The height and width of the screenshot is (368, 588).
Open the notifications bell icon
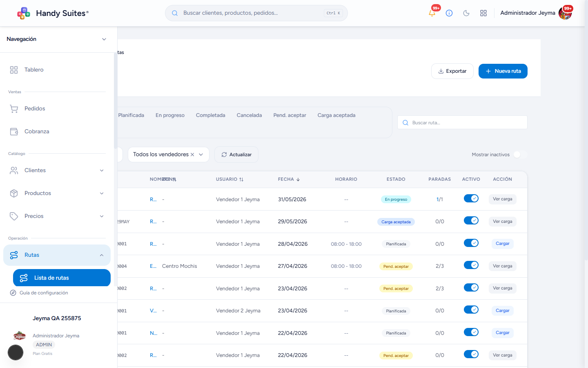point(432,13)
